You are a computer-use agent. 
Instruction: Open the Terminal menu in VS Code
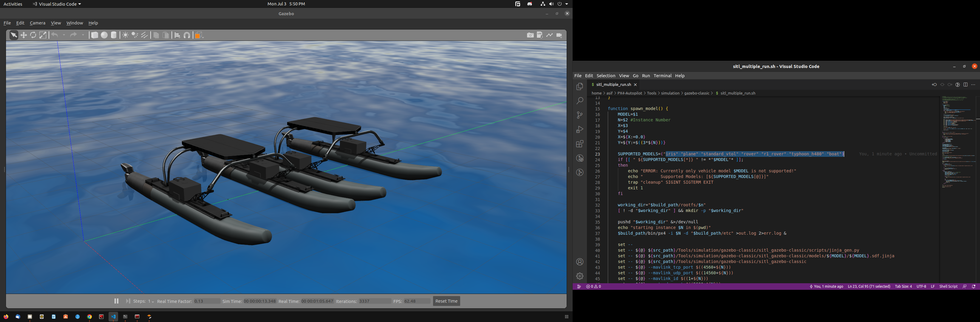tap(663, 76)
